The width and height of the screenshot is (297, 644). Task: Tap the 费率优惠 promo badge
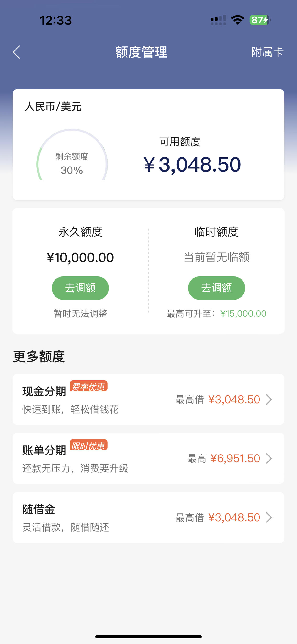point(88,386)
